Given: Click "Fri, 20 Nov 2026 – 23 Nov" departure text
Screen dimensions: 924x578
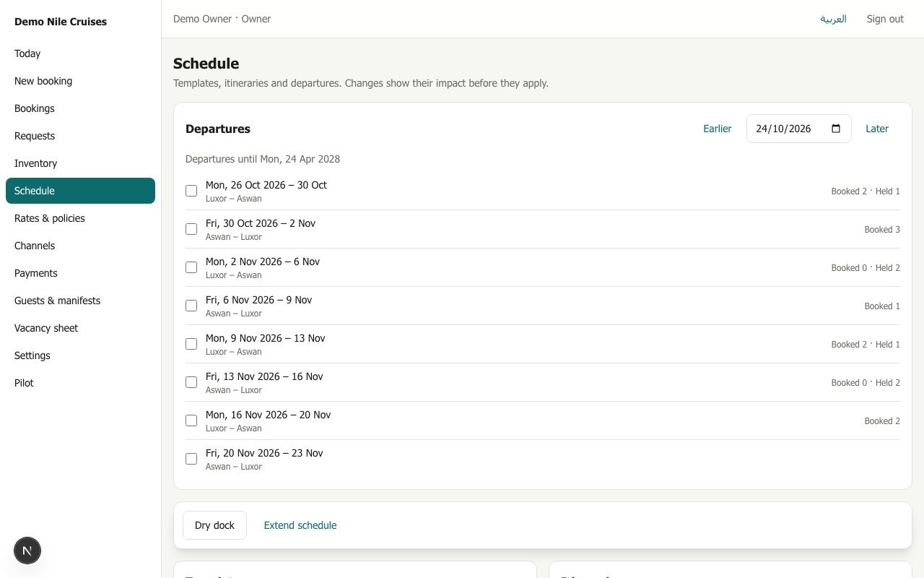Looking at the screenshot, I should (x=264, y=453).
